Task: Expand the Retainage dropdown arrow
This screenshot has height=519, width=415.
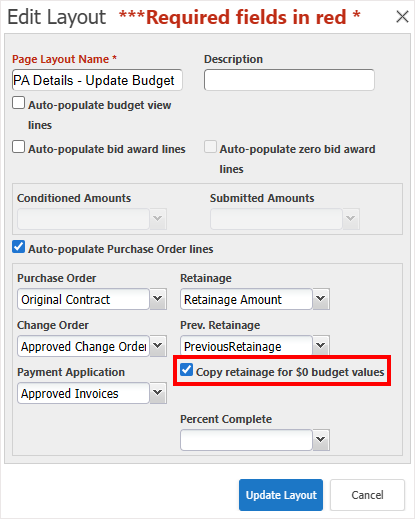Action: 321,299
